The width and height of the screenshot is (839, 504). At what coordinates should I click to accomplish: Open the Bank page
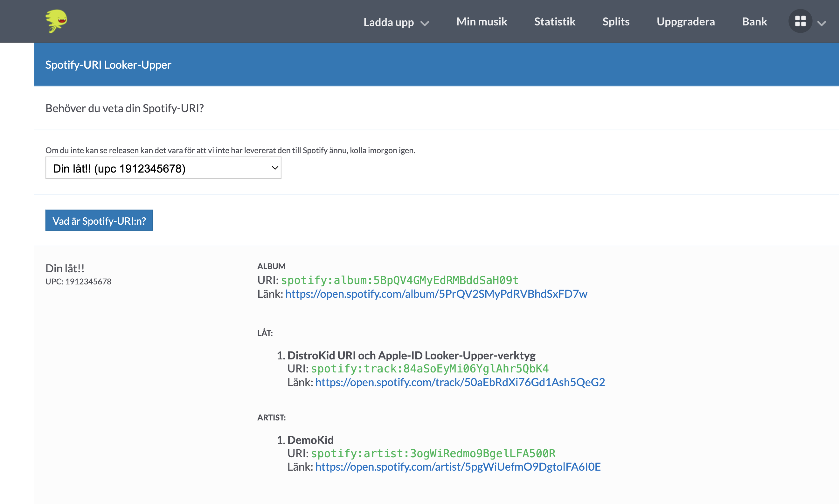(754, 21)
